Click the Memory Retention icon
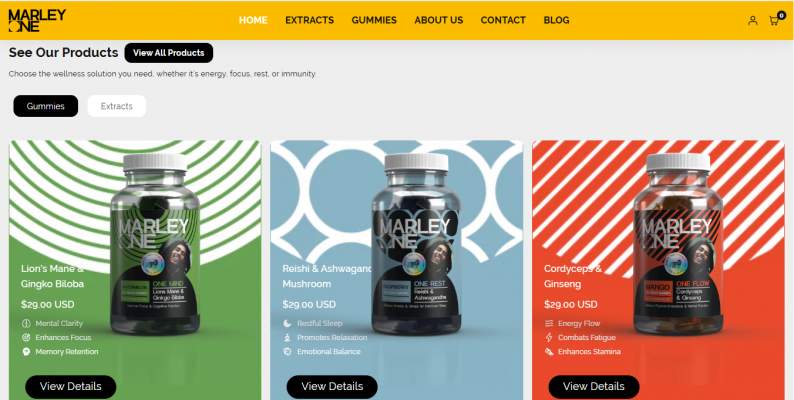 click(26, 351)
